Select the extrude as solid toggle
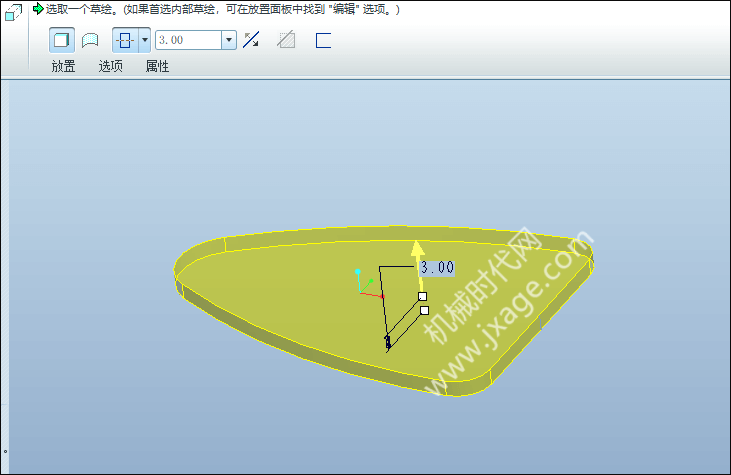Screen dimensions: 731x475 62,40
